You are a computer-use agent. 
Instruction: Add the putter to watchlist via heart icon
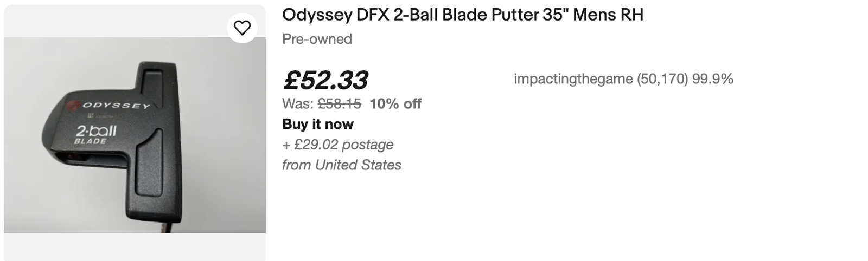point(242,28)
